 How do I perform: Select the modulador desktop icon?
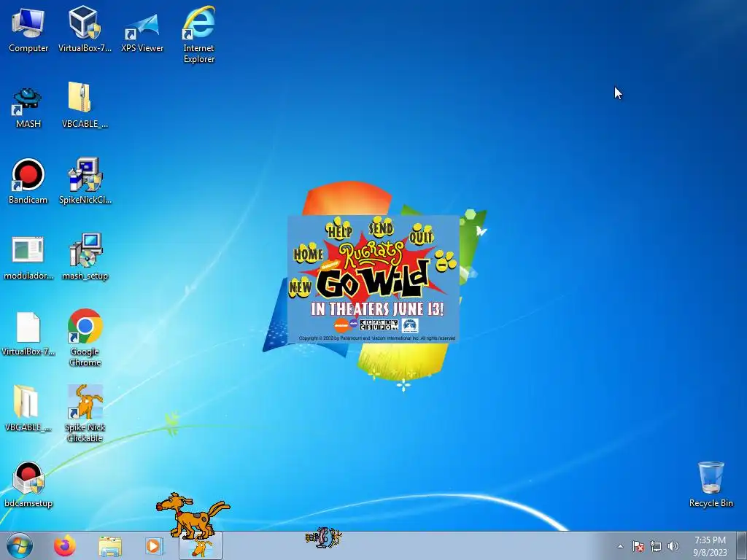coord(28,257)
